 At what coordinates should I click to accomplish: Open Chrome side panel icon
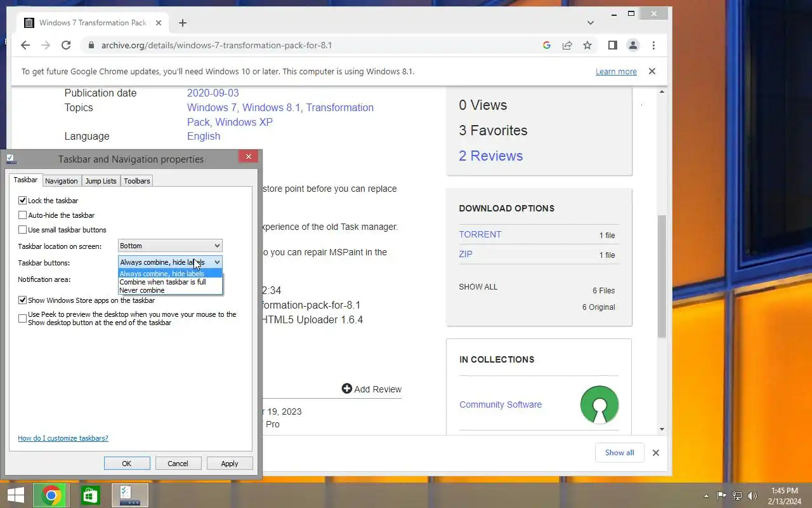pos(613,45)
